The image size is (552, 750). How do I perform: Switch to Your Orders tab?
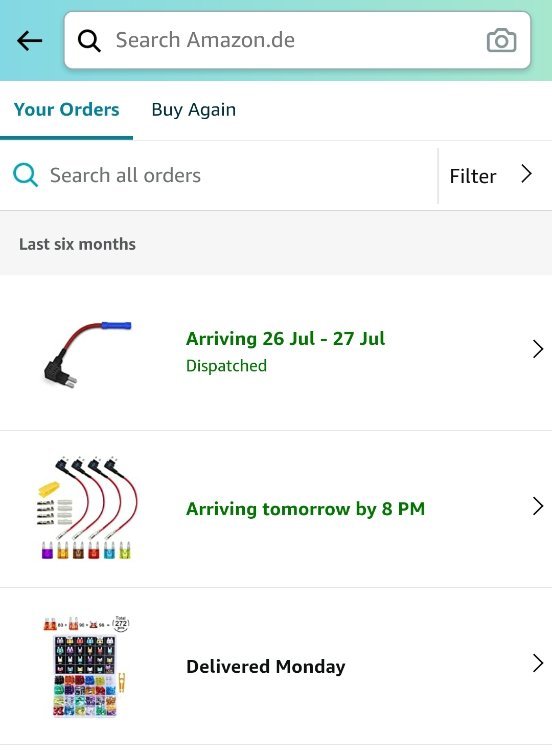[66, 110]
